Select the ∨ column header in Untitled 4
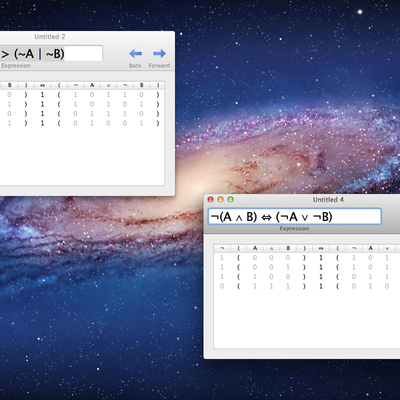The image size is (400, 400). tap(387, 248)
